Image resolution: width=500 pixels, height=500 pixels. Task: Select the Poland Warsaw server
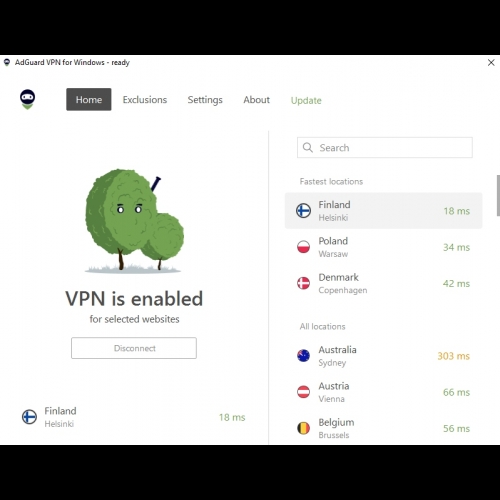pyautogui.click(x=383, y=247)
